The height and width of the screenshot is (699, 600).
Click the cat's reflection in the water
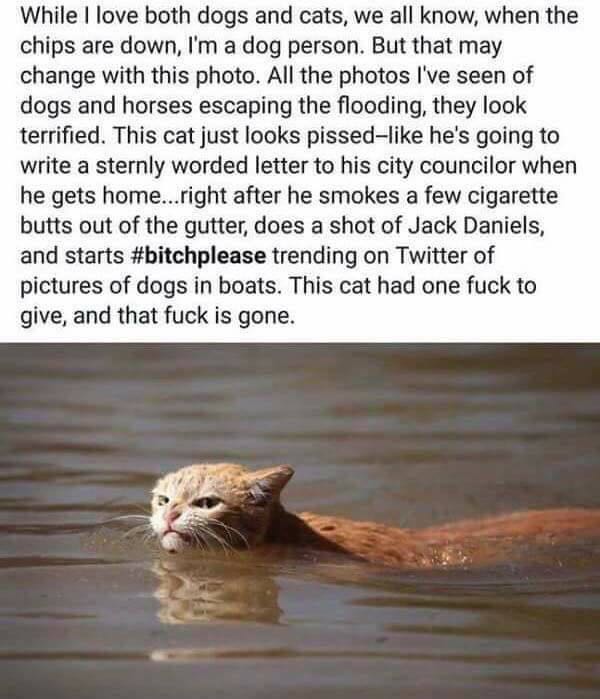coord(218,591)
